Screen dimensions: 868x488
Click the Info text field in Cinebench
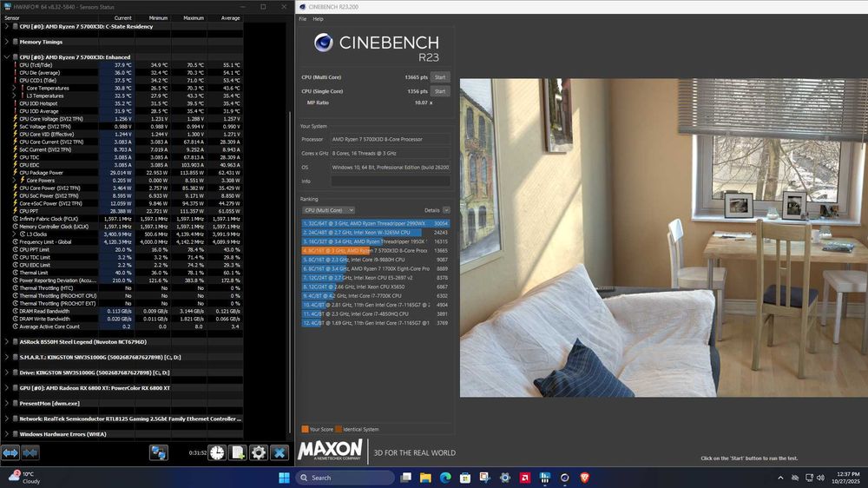pos(391,181)
